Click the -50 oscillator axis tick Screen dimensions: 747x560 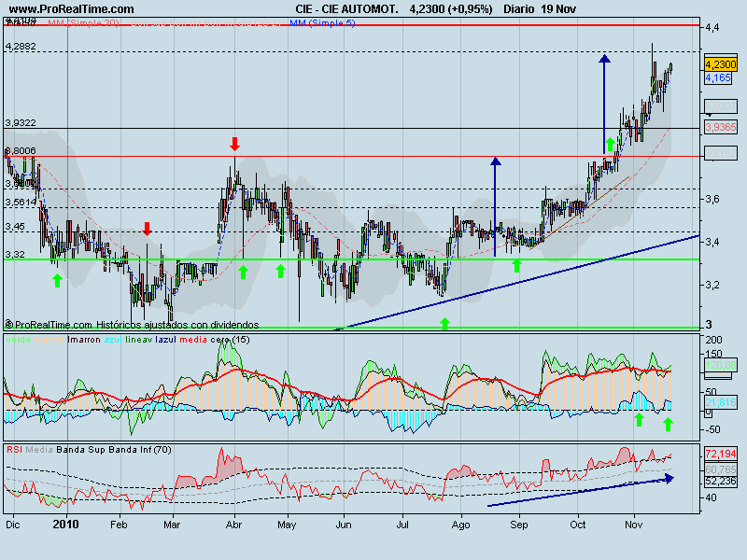[712, 429]
